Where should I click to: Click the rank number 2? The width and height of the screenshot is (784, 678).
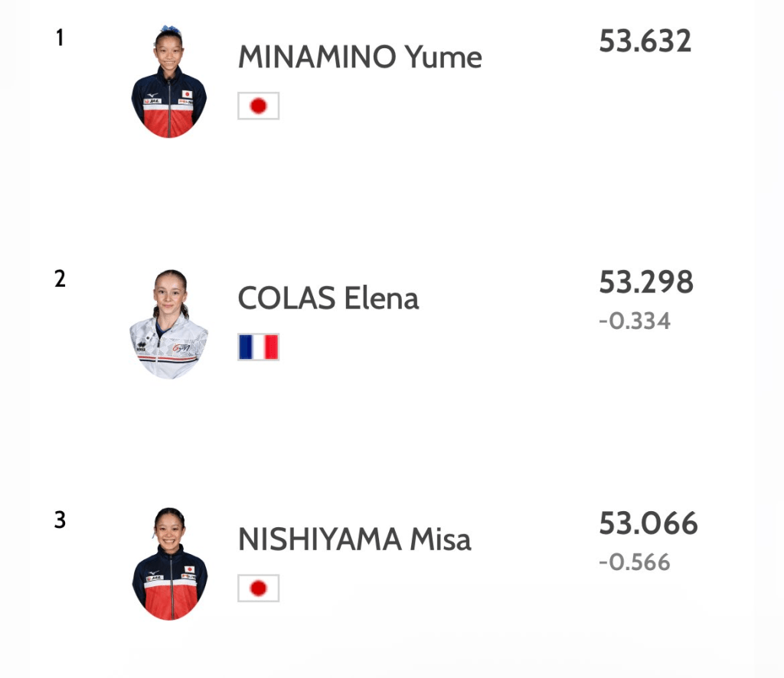click(60, 279)
